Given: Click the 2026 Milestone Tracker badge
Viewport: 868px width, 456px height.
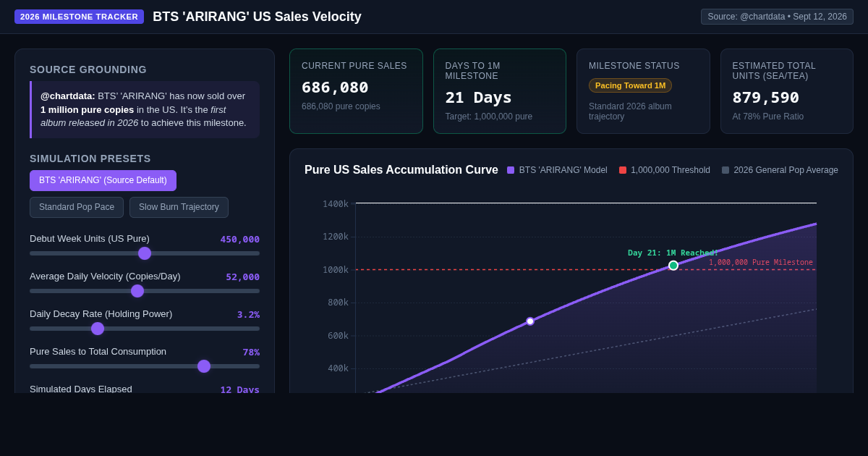Looking at the screenshot, I should pyautogui.click(x=79, y=17).
